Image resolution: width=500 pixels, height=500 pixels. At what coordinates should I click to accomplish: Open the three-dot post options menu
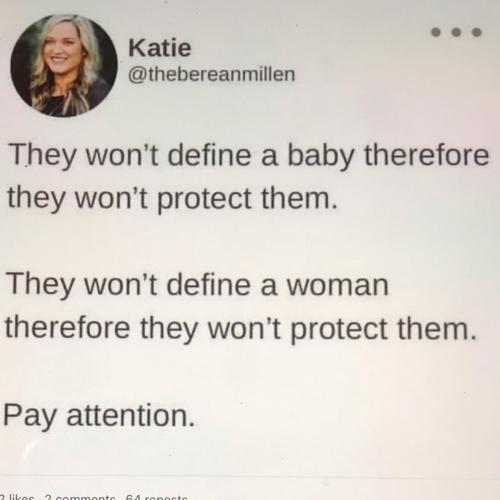(x=456, y=32)
